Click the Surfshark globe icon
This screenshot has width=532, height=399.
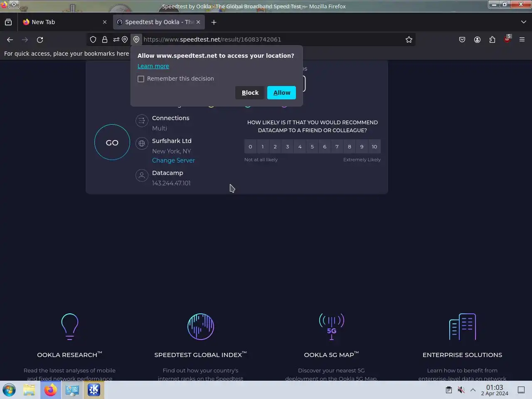click(142, 143)
